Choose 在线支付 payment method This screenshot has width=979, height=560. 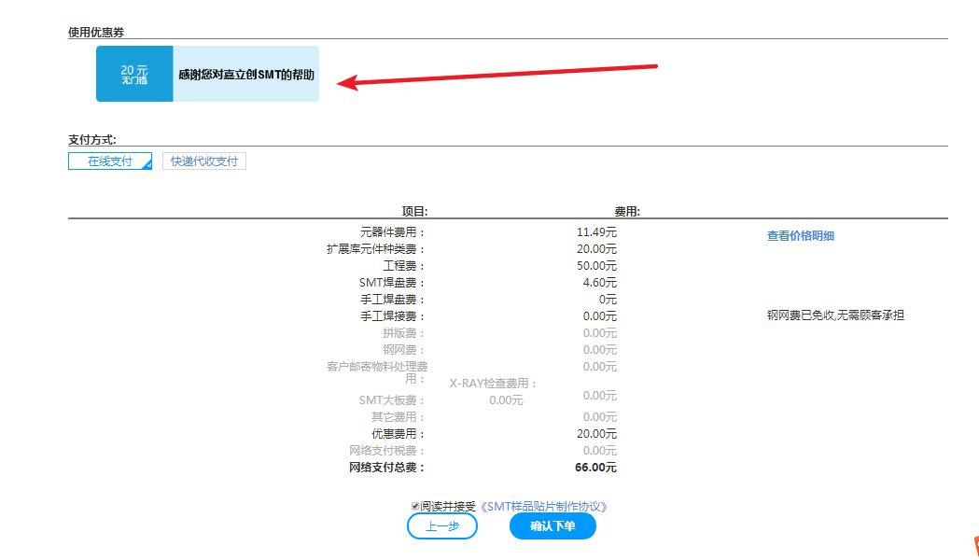click(x=110, y=161)
